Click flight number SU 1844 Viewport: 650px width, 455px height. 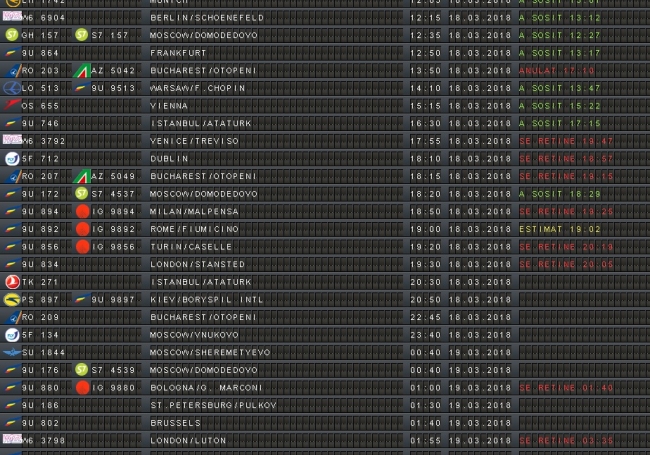[43, 353]
